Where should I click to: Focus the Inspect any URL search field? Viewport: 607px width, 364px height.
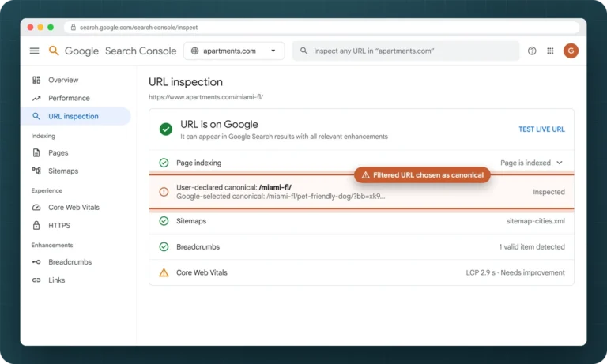(x=405, y=51)
